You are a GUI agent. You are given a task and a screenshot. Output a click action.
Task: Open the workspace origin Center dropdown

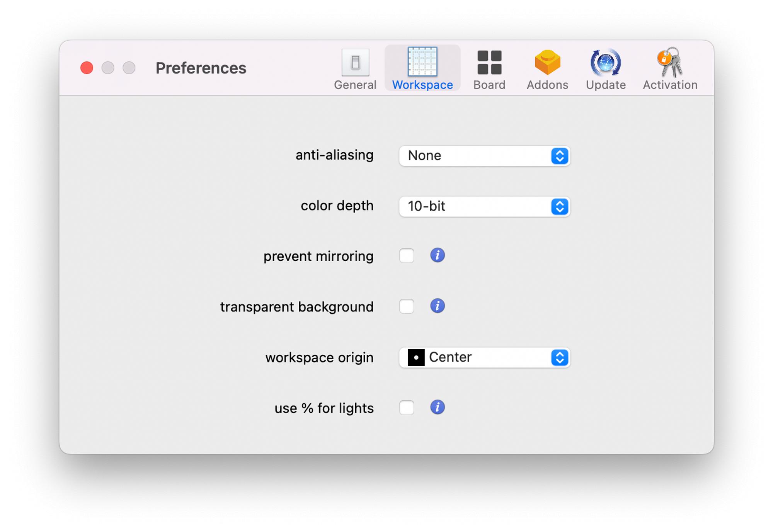(x=484, y=357)
